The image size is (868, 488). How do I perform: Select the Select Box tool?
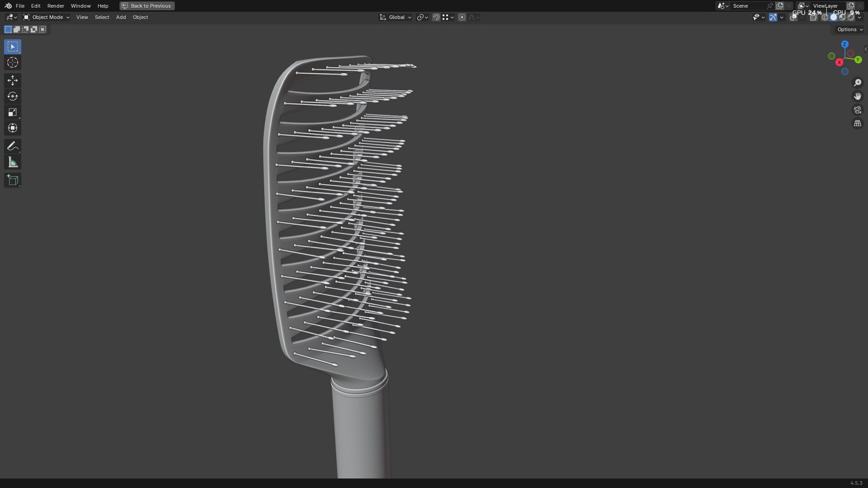(13, 47)
